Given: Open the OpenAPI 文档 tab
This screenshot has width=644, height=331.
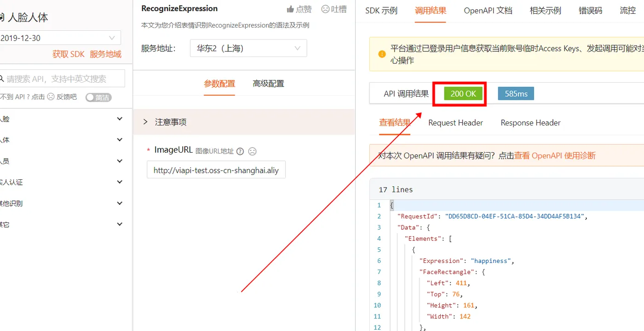Looking at the screenshot, I should [x=488, y=10].
